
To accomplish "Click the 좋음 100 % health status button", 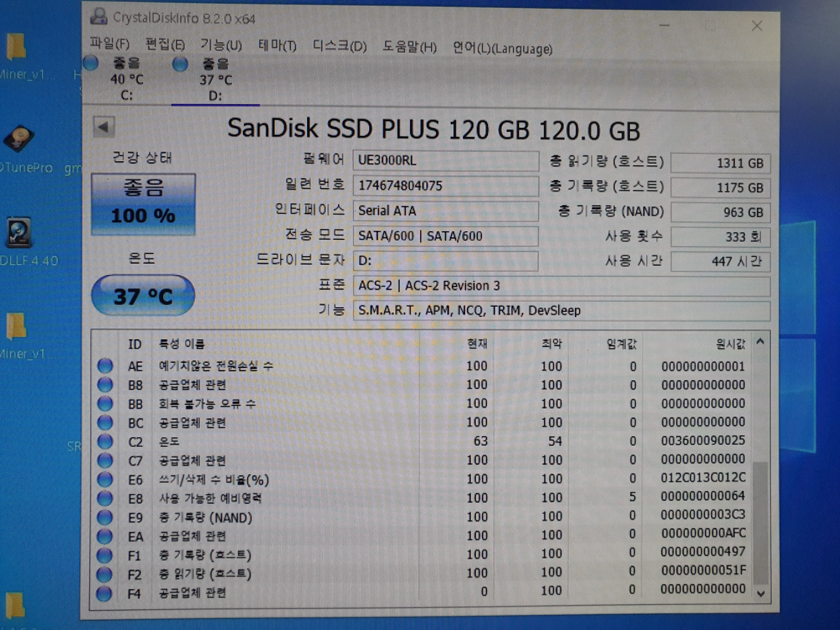I will coord(144,204).
